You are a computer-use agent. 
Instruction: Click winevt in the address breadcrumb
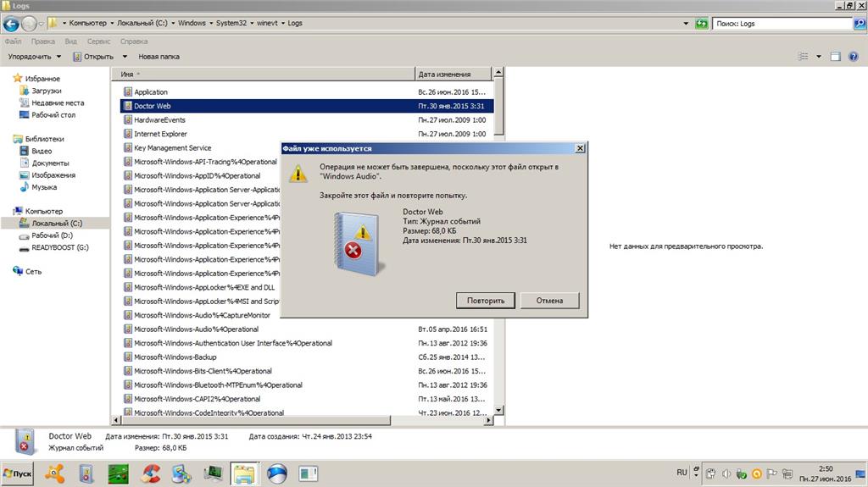pos(267,23)
